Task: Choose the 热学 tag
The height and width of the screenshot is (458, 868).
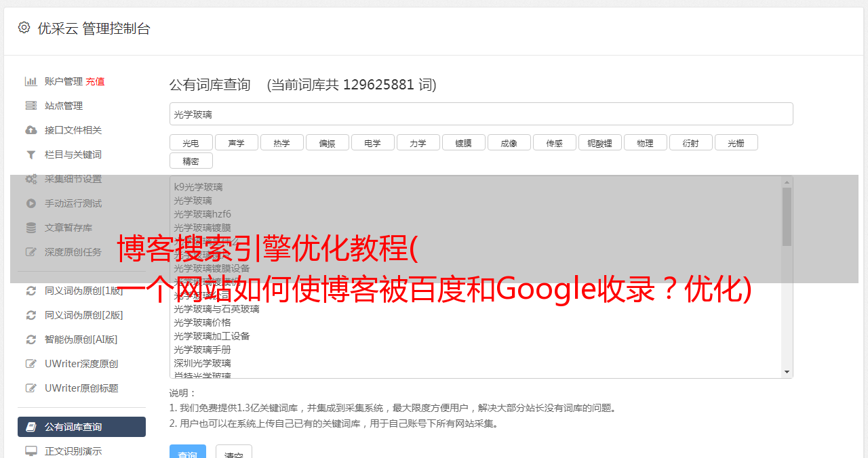Action: click(282, 142)
